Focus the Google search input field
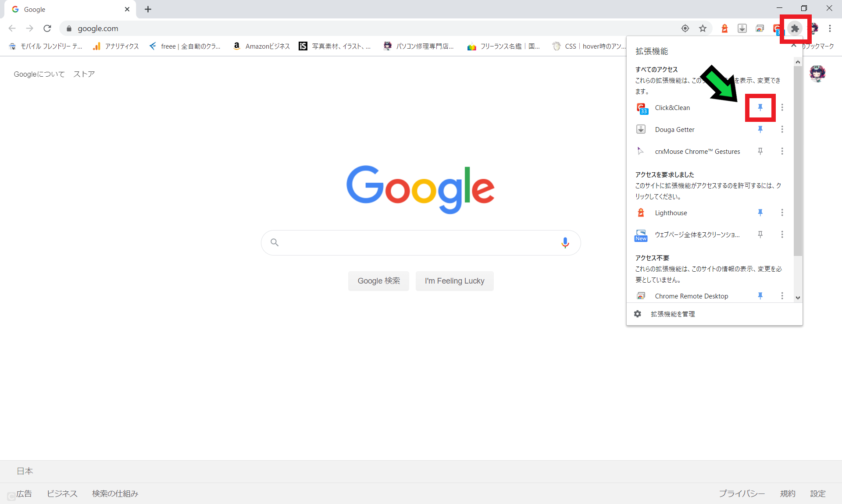The width and height of the screenshot is (842, 504). (421, 242)
